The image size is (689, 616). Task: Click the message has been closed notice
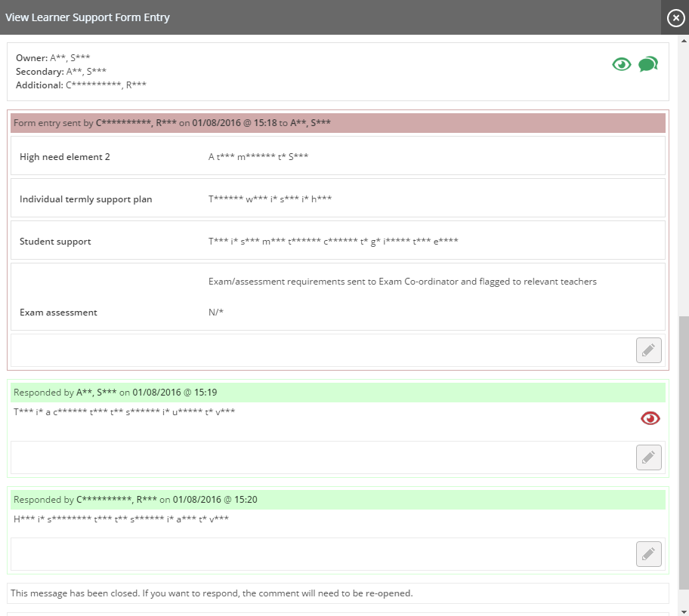click(x=212, y=593)
